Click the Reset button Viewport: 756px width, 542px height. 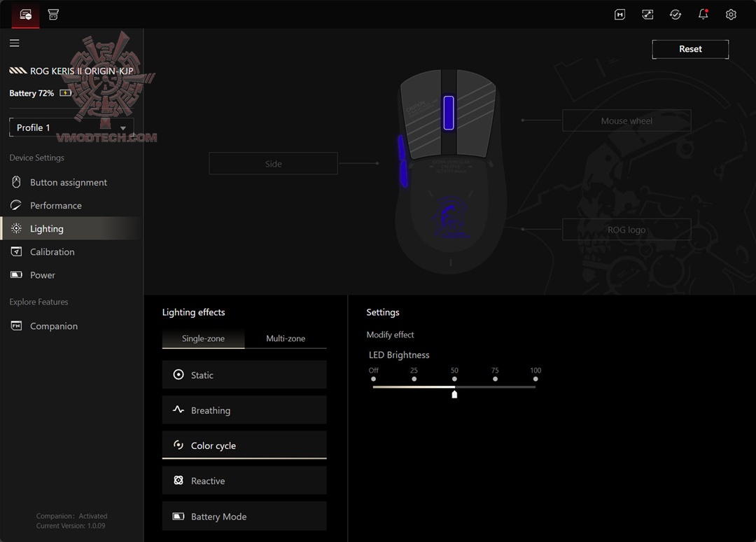point(690,49)
